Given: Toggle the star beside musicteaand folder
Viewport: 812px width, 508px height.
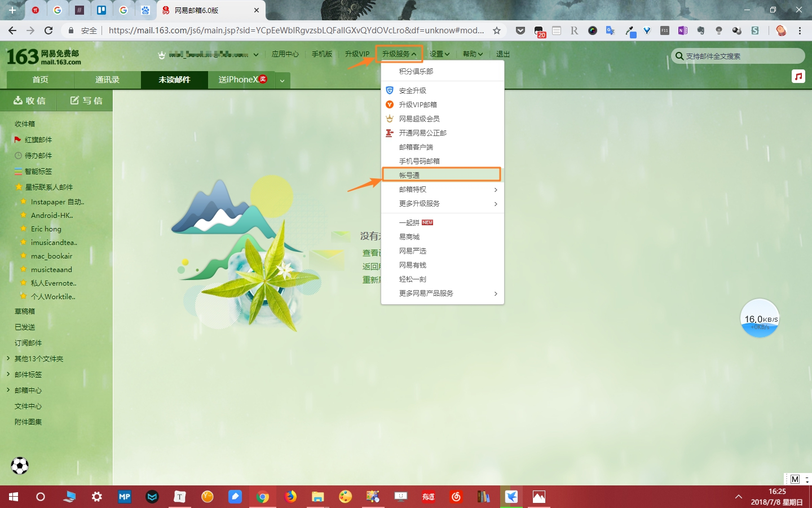Looking at the screenshot, I should pos(25,269).
